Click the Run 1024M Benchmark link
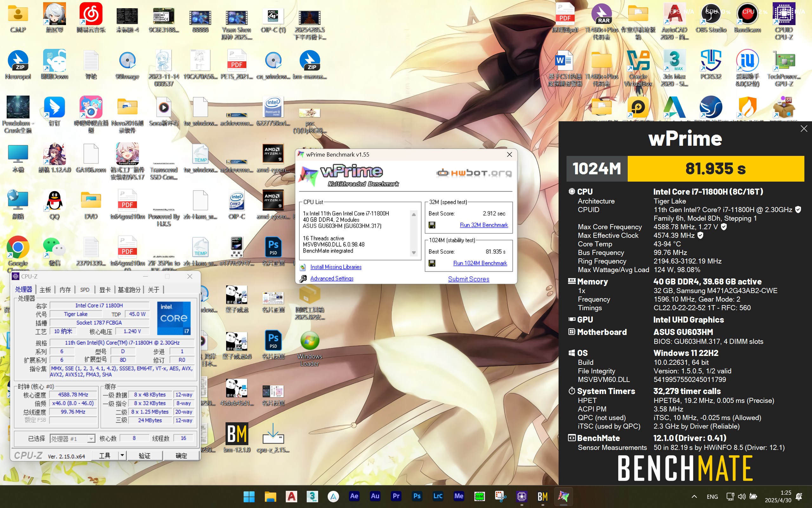Screen dimensions: 812x508 click(x=480, y=263)
